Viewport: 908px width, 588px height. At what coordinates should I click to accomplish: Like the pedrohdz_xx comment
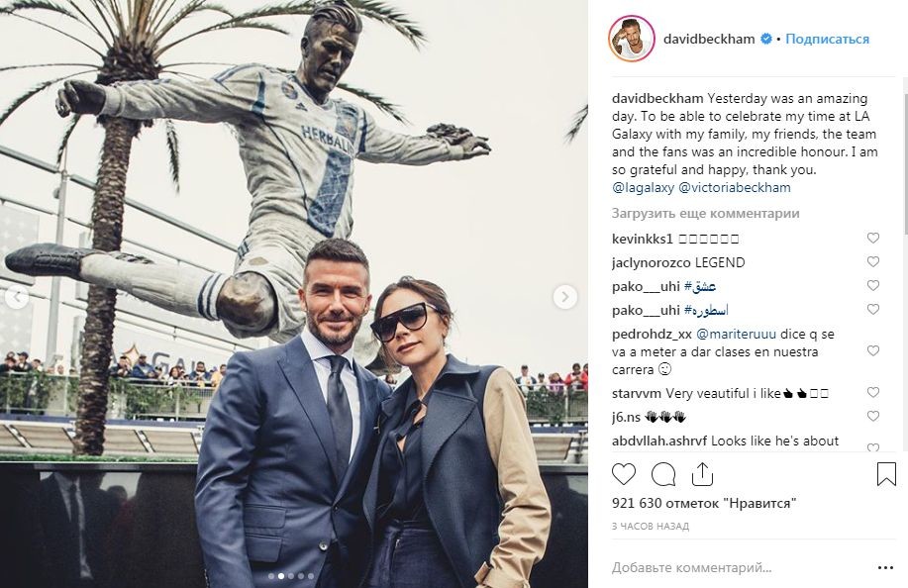pyautogui.click(x=872, y=350)
